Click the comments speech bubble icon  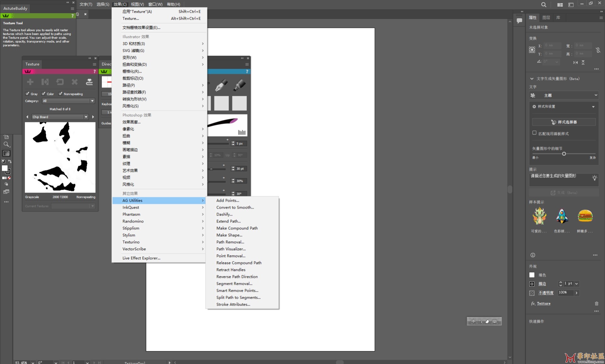pyautogui.click(x=519, y=21)
